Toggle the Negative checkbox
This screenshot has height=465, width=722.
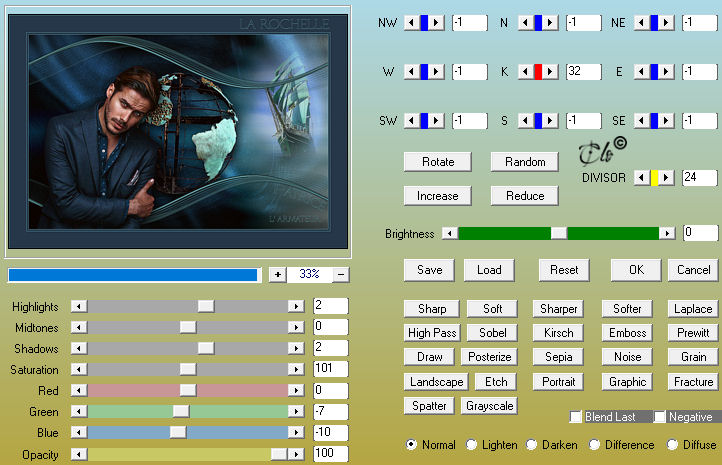tap(659, 417)
